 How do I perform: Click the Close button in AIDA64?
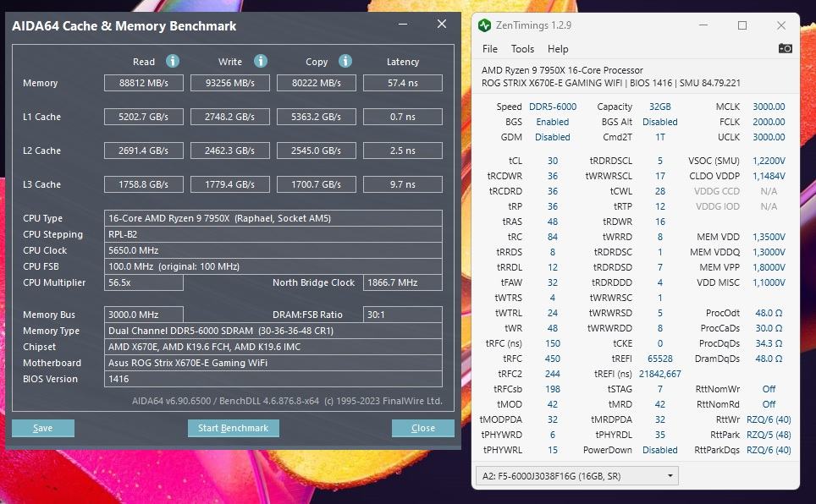[423, 428]
